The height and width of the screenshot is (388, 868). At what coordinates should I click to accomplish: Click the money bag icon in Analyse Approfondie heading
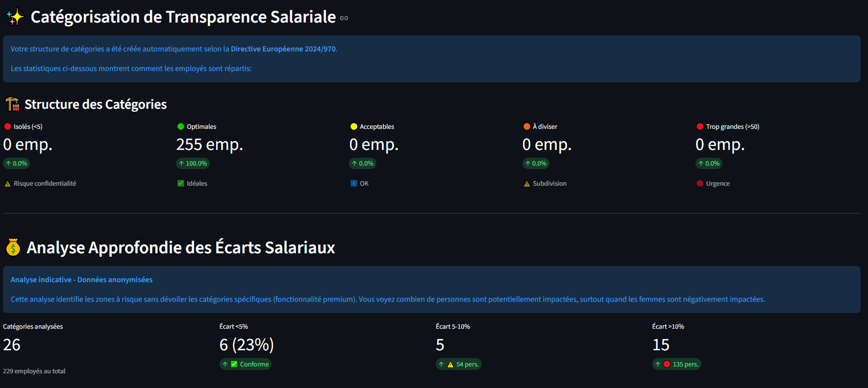tap(13, 247)
